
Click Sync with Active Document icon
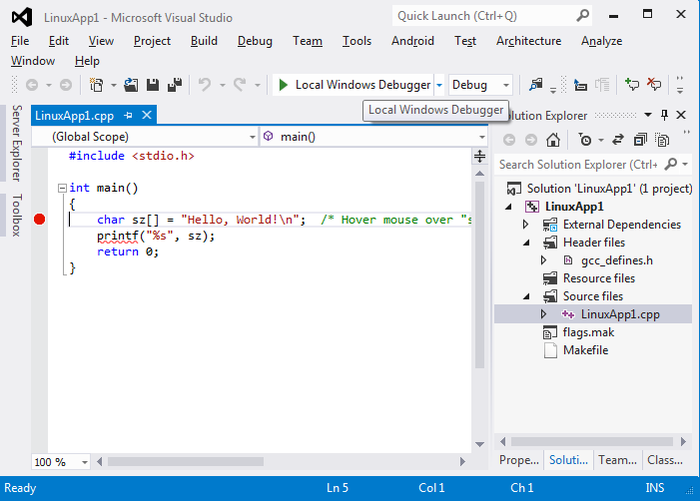pos(618,140)
